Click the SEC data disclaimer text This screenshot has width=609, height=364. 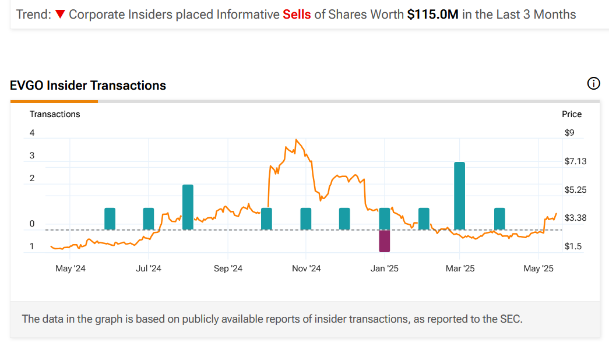272,319
